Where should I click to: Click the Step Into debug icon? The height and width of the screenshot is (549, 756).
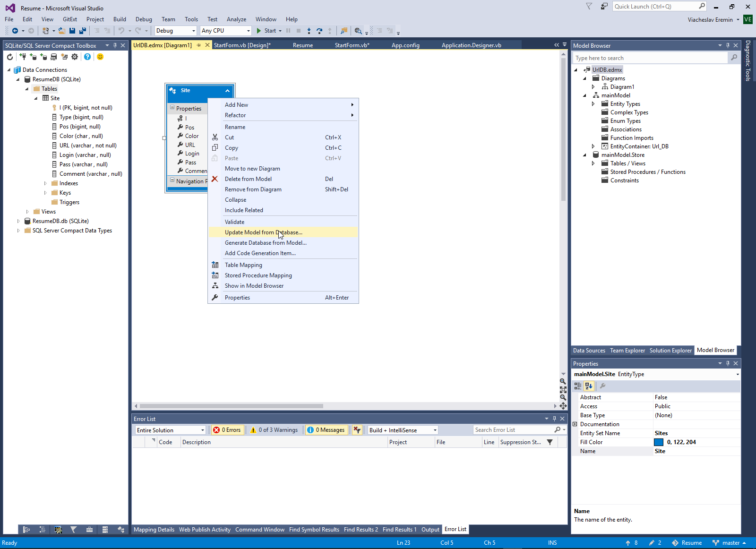pos(309,31)
